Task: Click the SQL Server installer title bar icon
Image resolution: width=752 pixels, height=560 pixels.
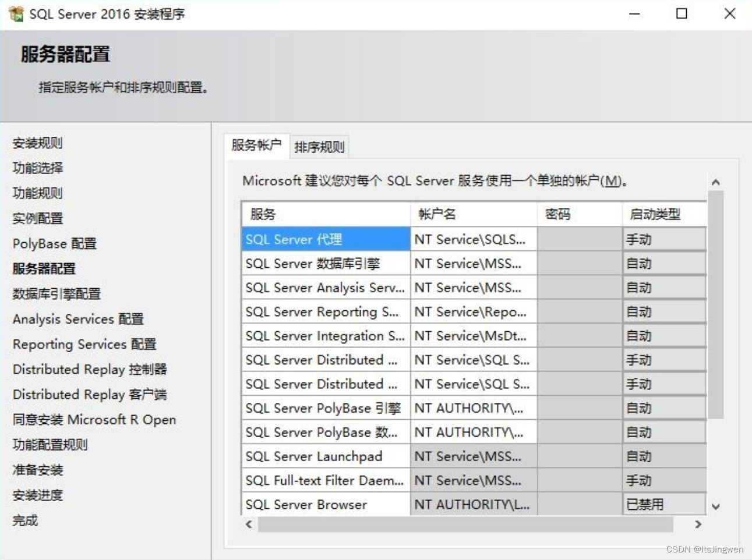Action: pyautogui.click(x=16, y=13)
